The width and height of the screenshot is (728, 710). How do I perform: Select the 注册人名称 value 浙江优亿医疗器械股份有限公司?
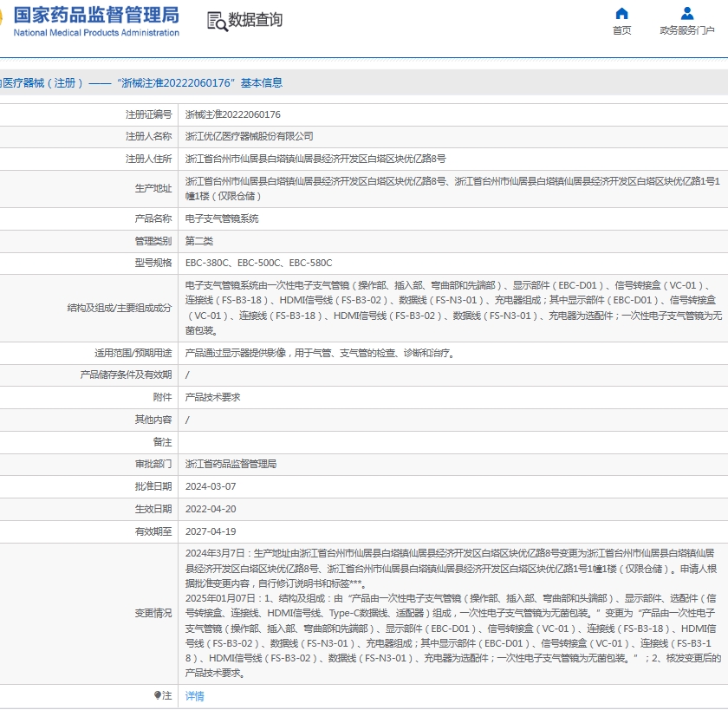(x=250, y=136)
